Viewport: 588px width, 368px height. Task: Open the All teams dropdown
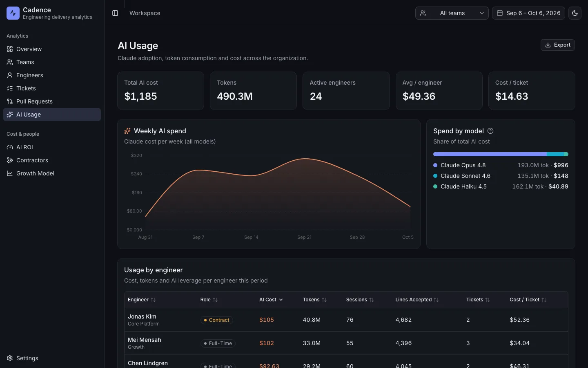452,13
